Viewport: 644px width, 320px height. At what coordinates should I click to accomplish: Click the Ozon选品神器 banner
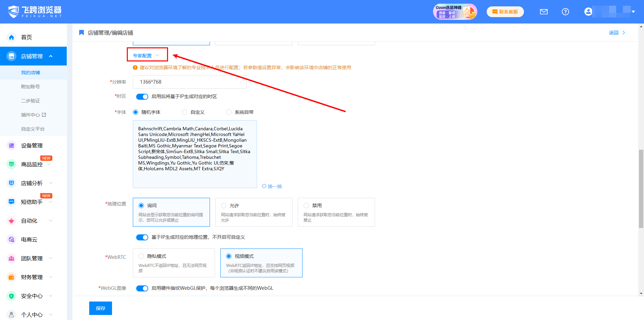click(x=454, y=12)
